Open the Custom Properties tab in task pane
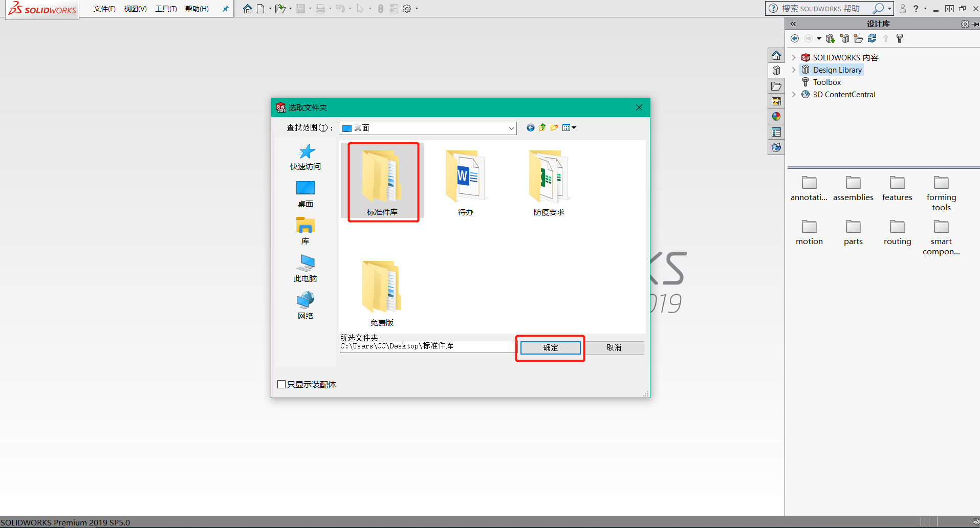Viewport: 980px width, 528px height. pos(776,131)
